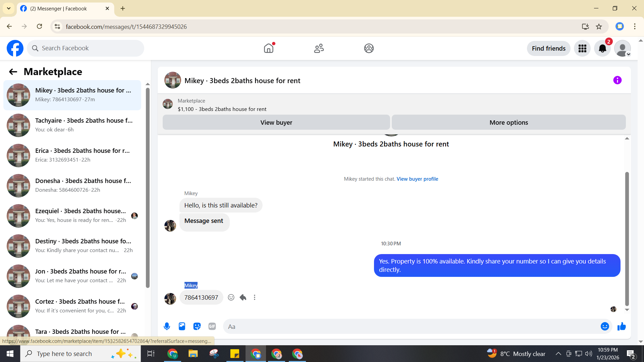The height and width of the screenshot is (362, 644).
Task: Open the notifications bell
Action: 602,49
